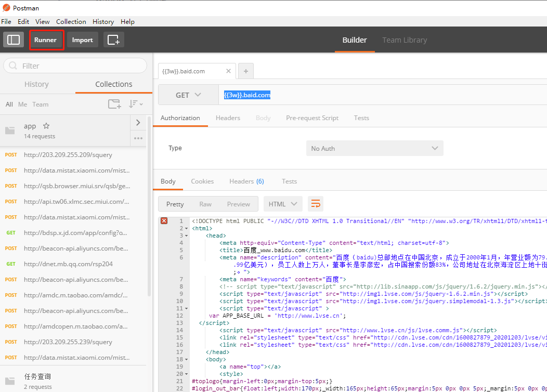The width and height of the screenshot is (547, 392).
Task: Open the View menu
Action: (x=43, y=22)
